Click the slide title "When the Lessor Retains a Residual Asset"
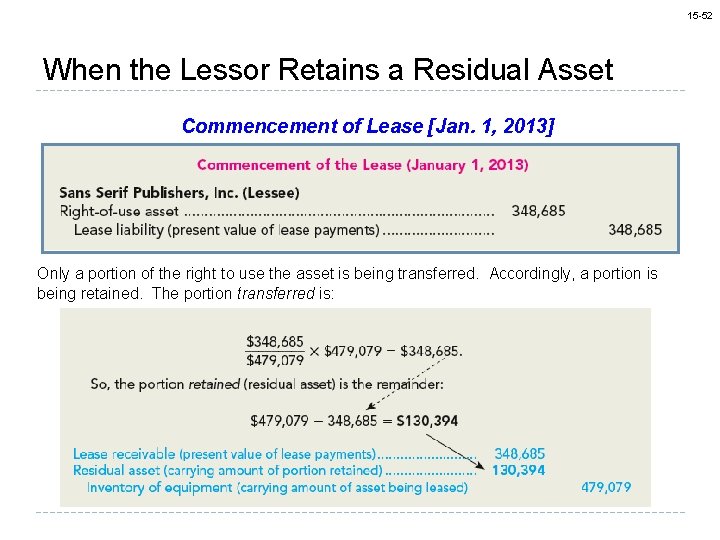 [328, 70]
